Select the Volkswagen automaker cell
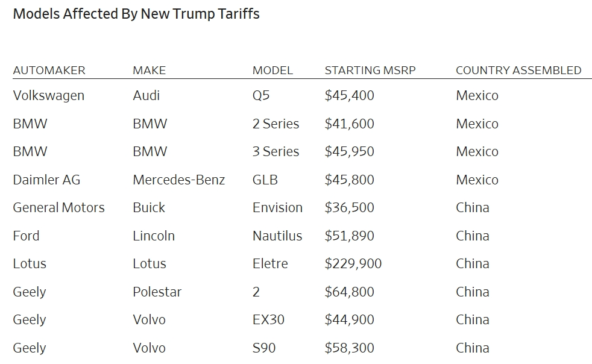This screenshot has width=592, height=364. pos(48,96)
